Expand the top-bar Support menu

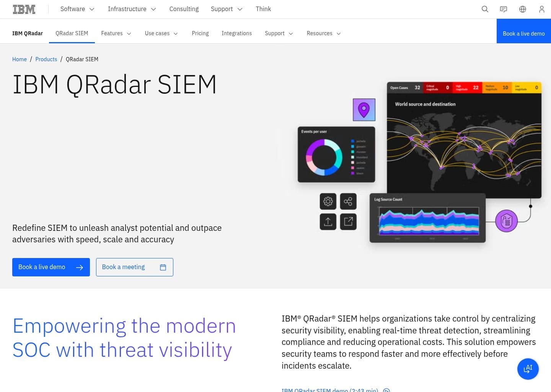227,9
